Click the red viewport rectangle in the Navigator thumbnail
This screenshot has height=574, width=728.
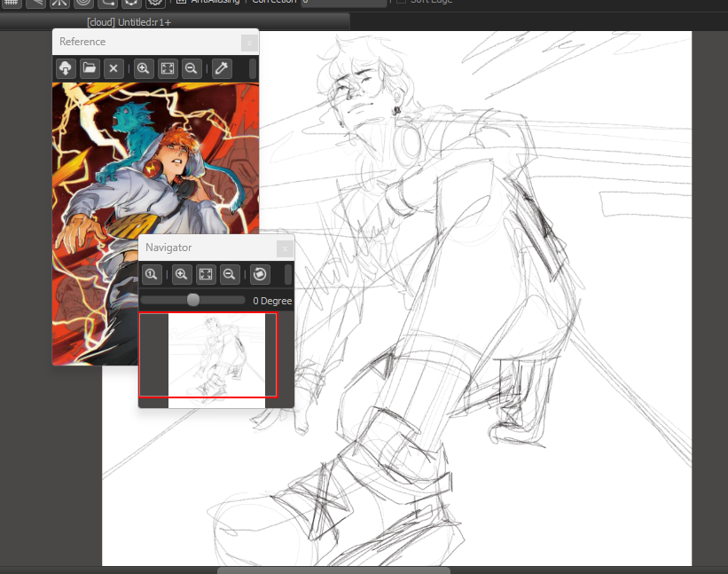point(207,355)
